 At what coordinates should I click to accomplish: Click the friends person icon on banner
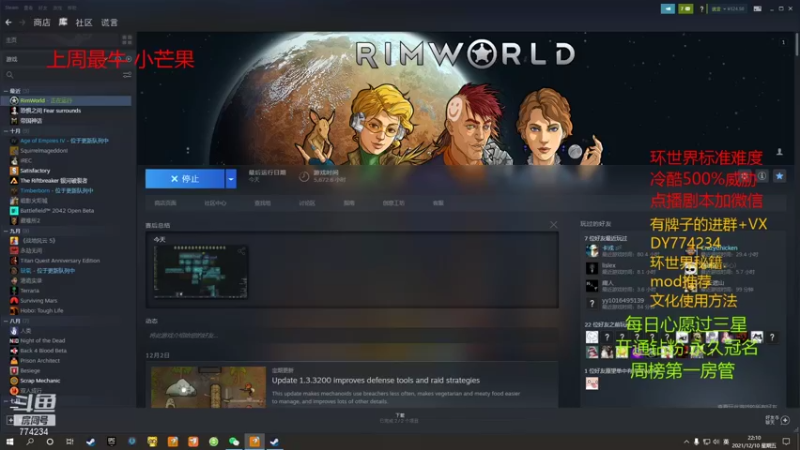coord(779,152)
